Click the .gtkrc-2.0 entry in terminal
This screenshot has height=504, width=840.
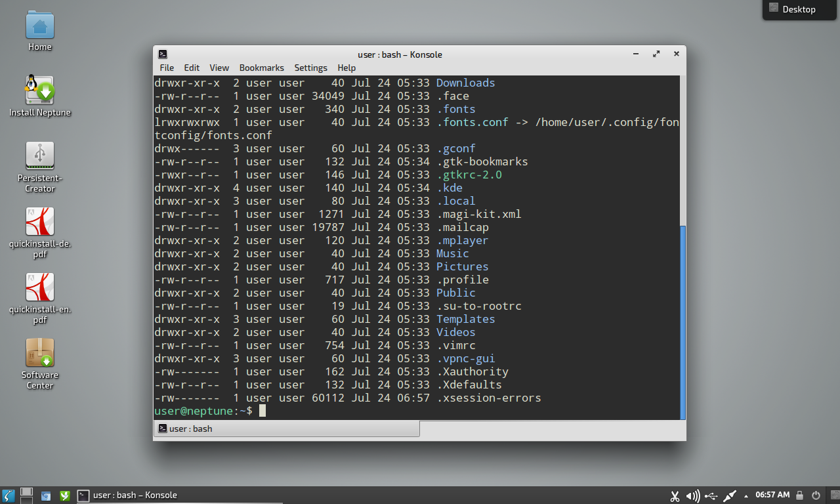[x=469, y=175]
